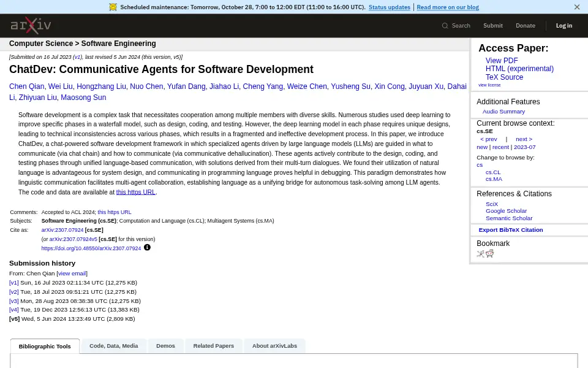Open the Status updates link in the banner
This screenshot has width=588, height=368.
click(390, 7)
